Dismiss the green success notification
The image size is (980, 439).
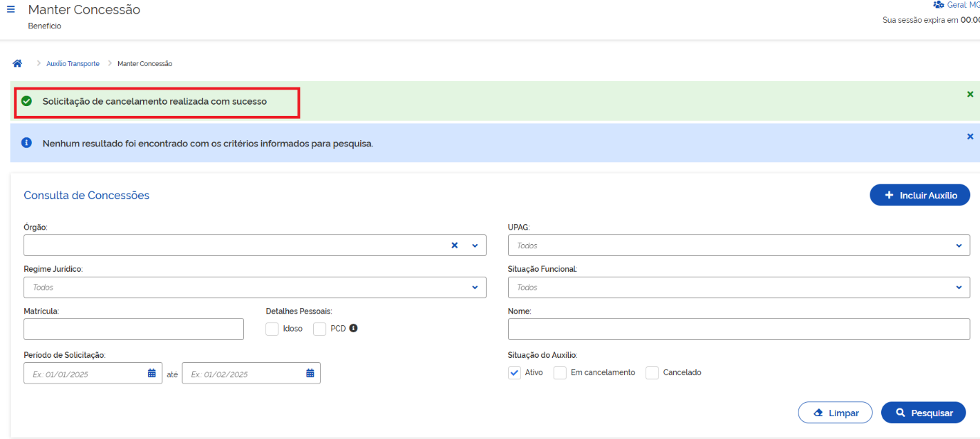pos(970,94)
